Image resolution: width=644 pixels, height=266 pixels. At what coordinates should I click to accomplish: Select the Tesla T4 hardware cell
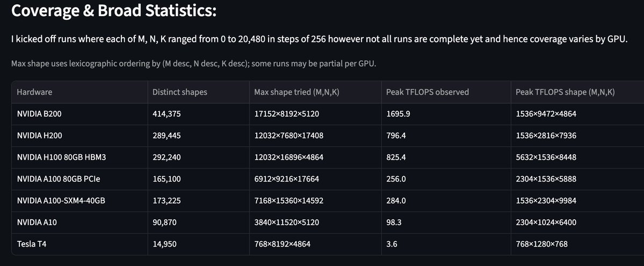click(30, 244)
